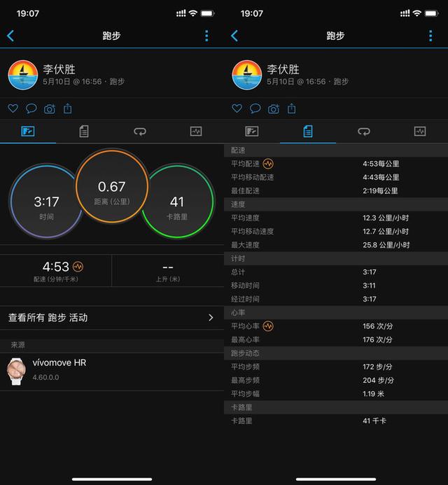Select the 12.3 公里/小时 value

point(386,218)
